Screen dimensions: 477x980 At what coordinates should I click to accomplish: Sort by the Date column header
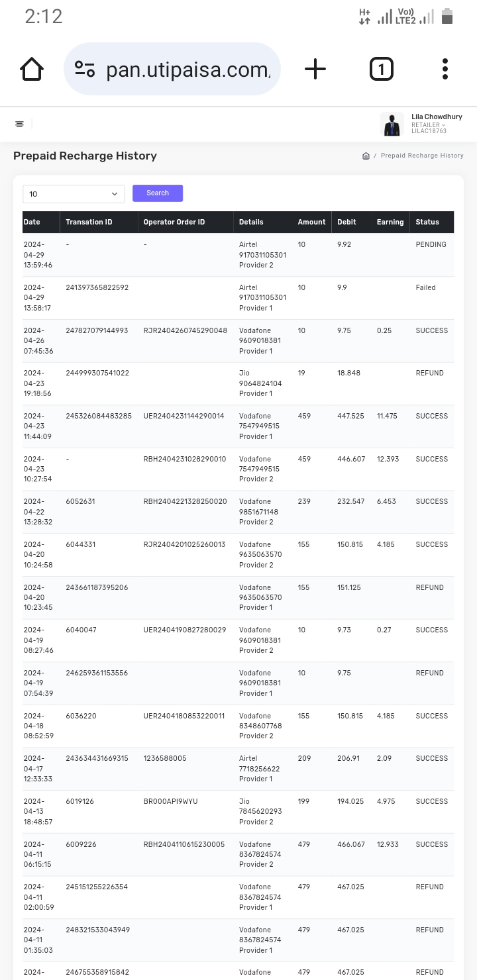click(32, 222)
